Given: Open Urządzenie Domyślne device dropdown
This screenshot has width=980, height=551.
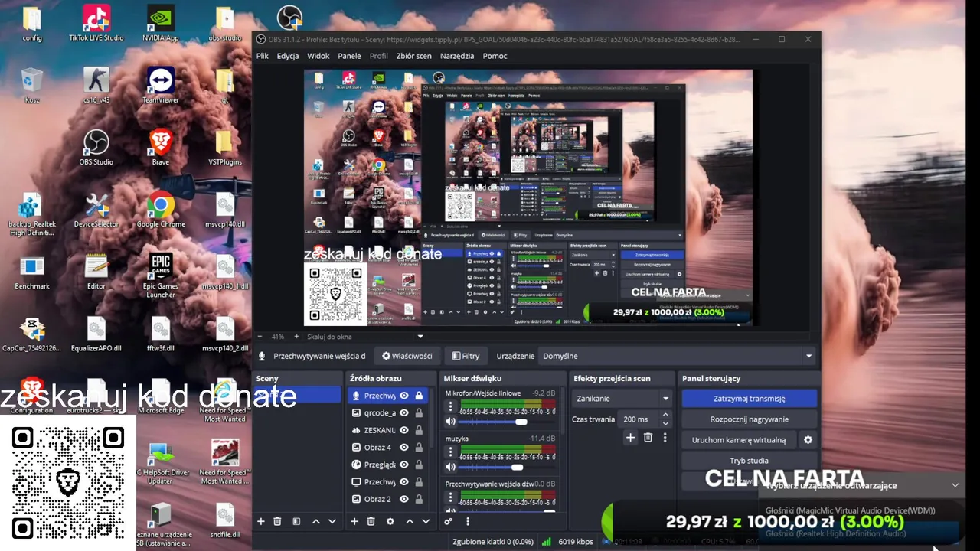Looking at the screenshot, I should (677, 356).
